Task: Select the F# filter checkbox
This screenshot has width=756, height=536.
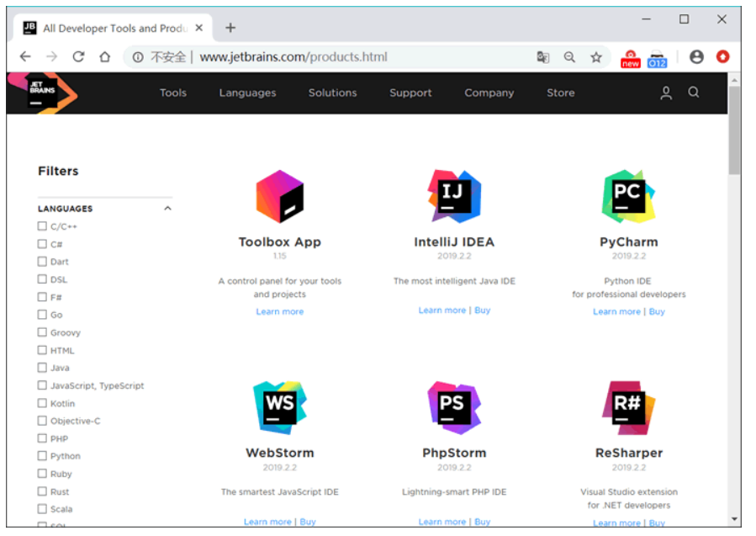Action: [x=42, y=297]
